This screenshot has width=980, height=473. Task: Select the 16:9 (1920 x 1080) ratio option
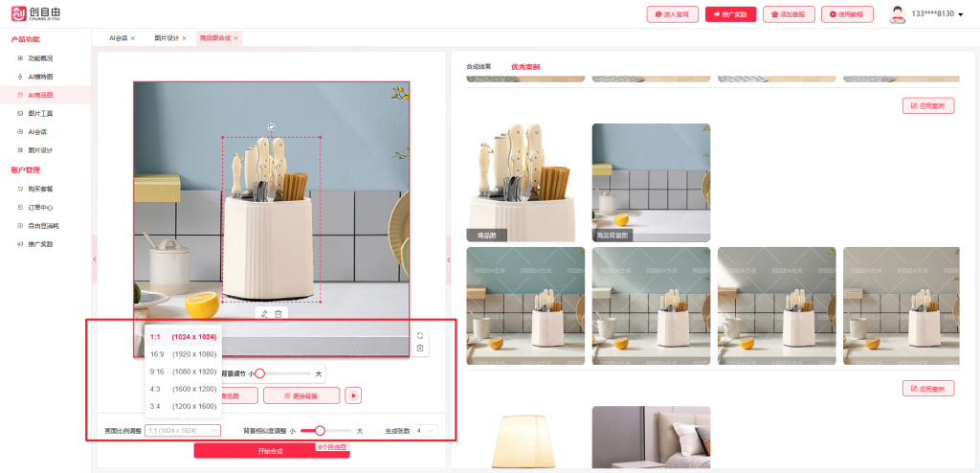[x=183, y=354]
